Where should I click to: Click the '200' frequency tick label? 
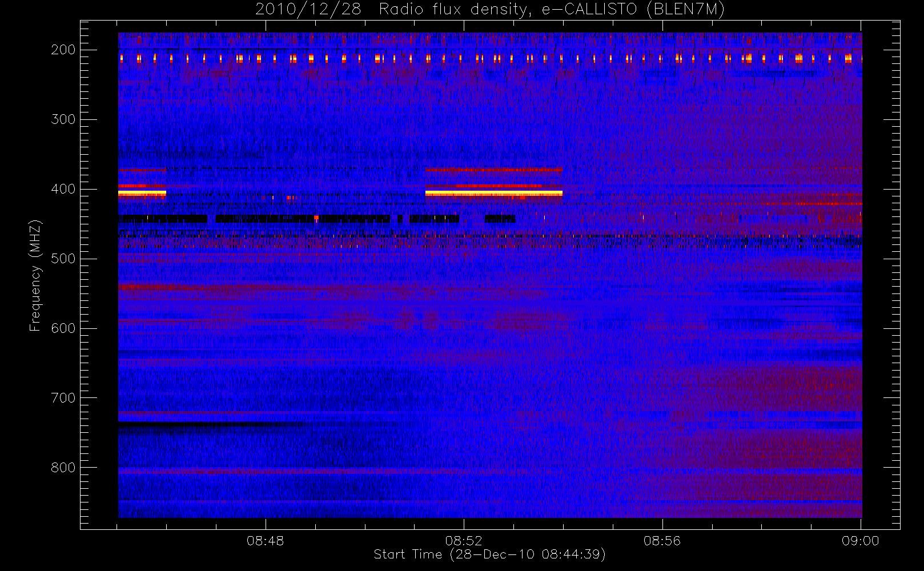point(63,50)
